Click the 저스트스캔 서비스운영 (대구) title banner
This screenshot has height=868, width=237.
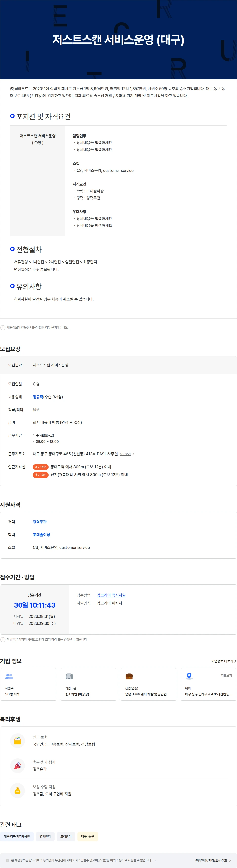[118, 39]
